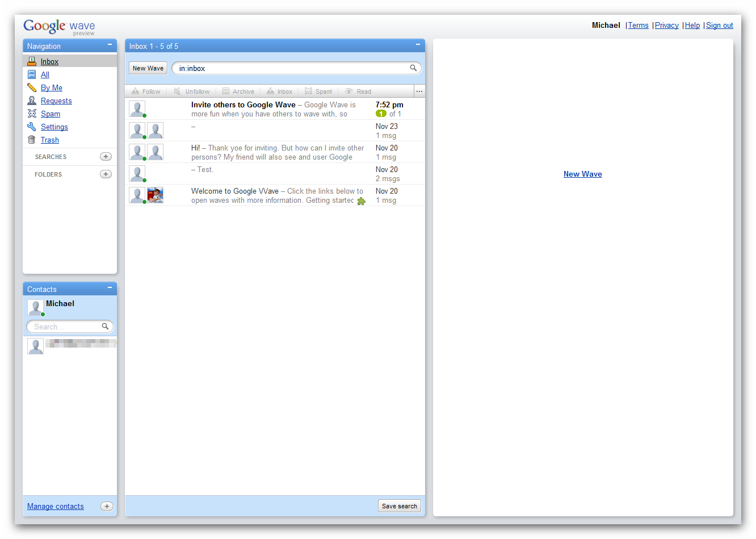Minimize the Contacts panel
This screenshot has height=539, width=756.
(110, 288)
